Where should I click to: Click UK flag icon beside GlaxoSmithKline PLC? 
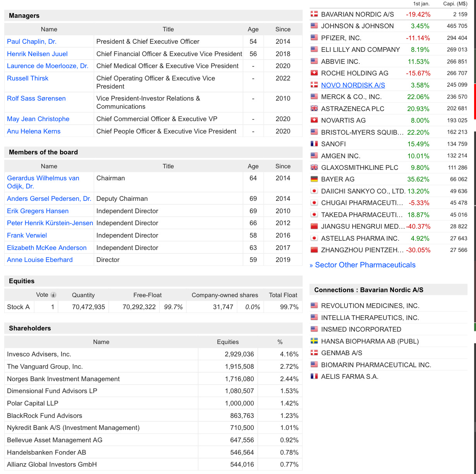click(x=314, y=168)
